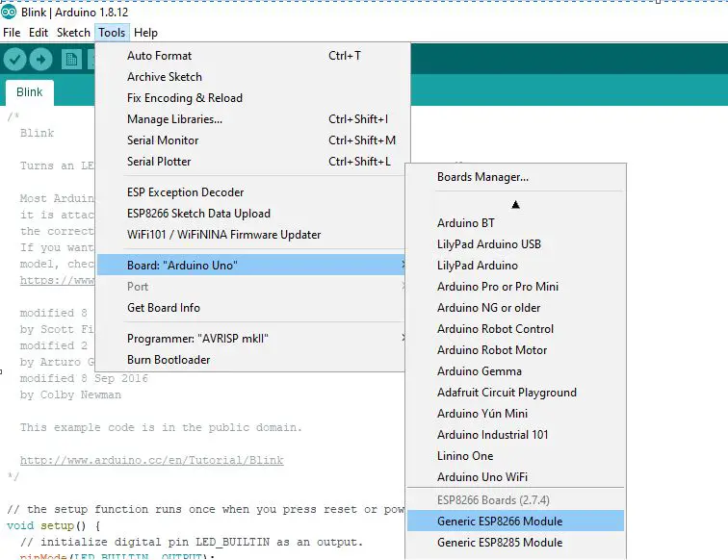Viewport: 728px width, 560px height.
Task: Select Arduino Gemma board
Action: [x=515, y=371]
